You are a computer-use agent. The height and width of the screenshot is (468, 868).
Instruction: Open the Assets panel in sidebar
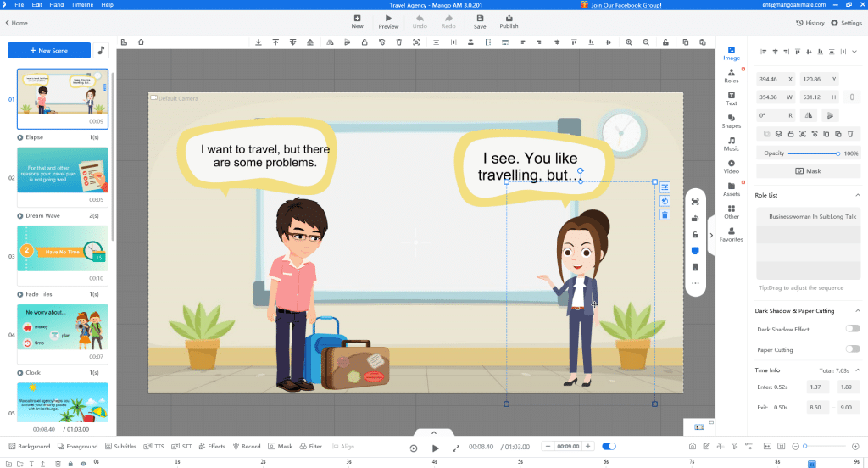point(731,189)
